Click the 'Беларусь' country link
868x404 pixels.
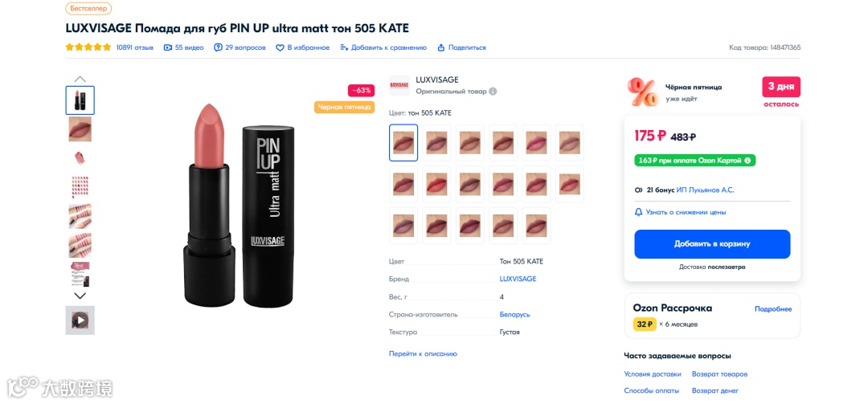514,314
